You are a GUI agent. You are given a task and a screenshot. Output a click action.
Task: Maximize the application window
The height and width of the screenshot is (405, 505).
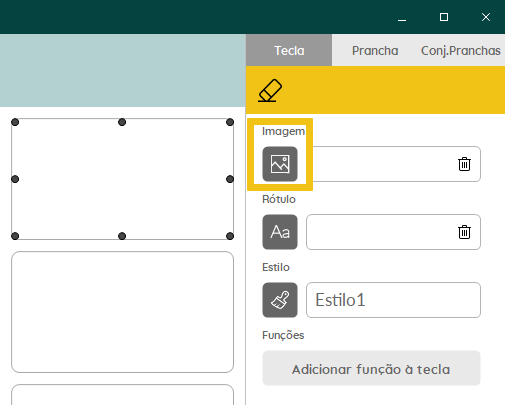pos(444,17)
